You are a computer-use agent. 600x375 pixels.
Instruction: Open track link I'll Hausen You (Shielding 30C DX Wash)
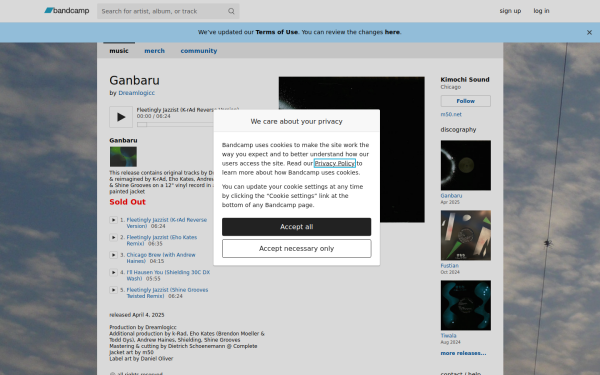click(x=168, y=276)
